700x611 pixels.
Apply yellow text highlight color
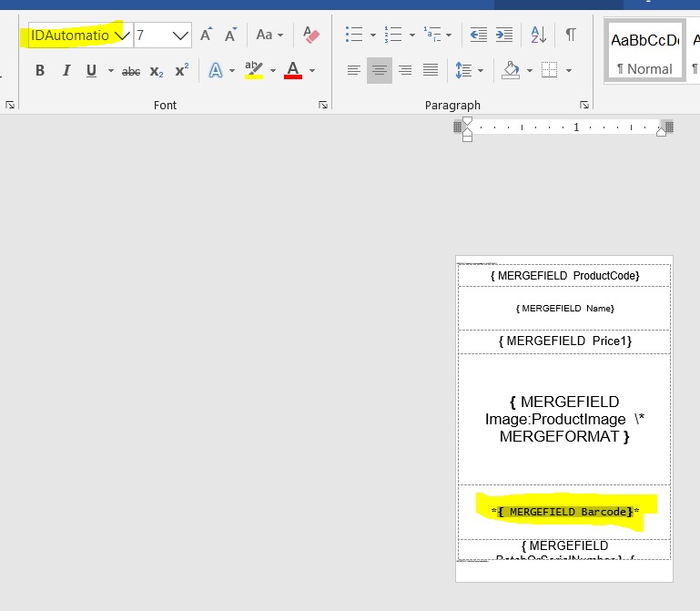[x=253, y=70]
